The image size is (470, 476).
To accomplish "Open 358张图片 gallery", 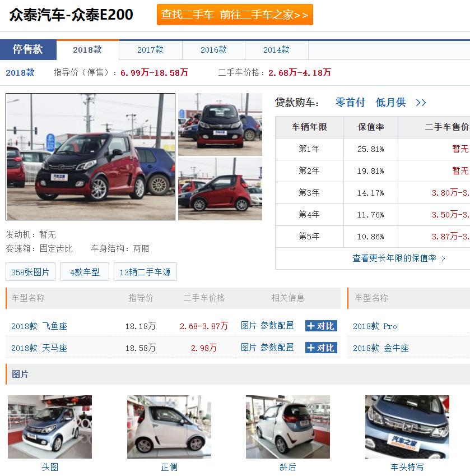I will click(31, 272).
